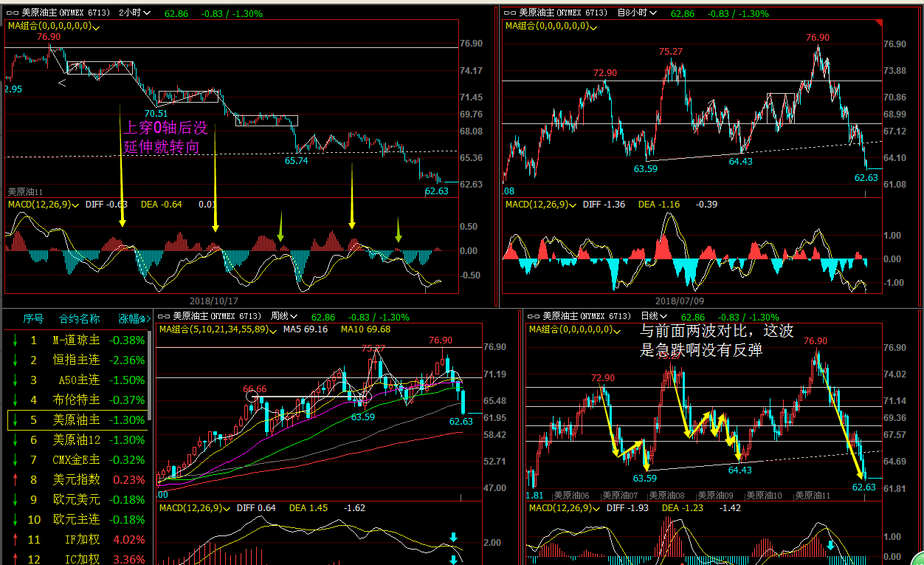Select the magenta 上穿0轴后没延伸就转向 annotation
Image resolution: width=924 pixels, height=565 pixels.
(x=165, y=137)
